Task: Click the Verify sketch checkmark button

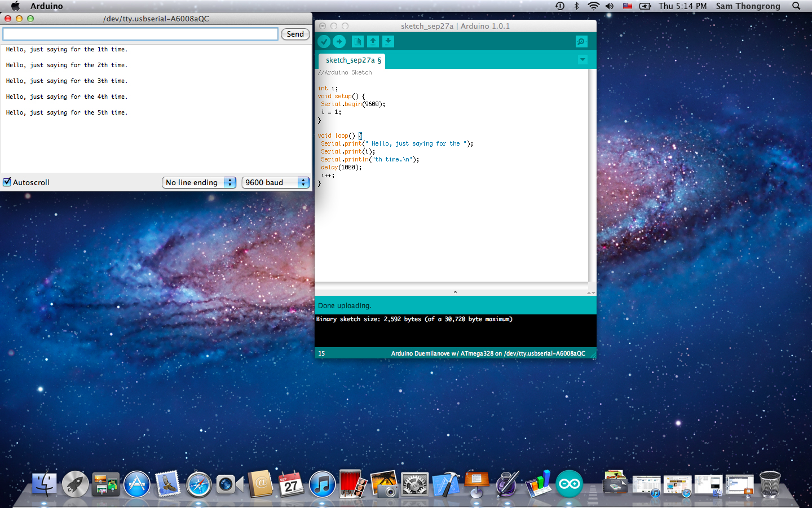Action: pyautogui.click(x=324, y=42)
